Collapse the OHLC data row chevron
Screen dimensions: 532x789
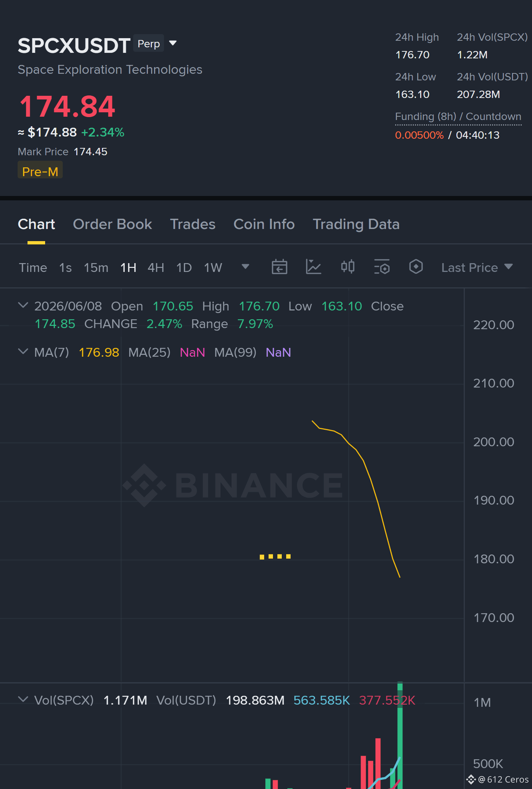23,305
